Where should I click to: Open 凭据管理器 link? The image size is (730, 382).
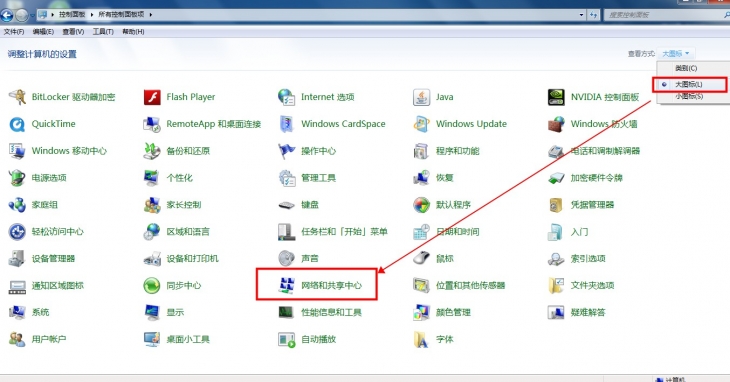tap(592, 205)
